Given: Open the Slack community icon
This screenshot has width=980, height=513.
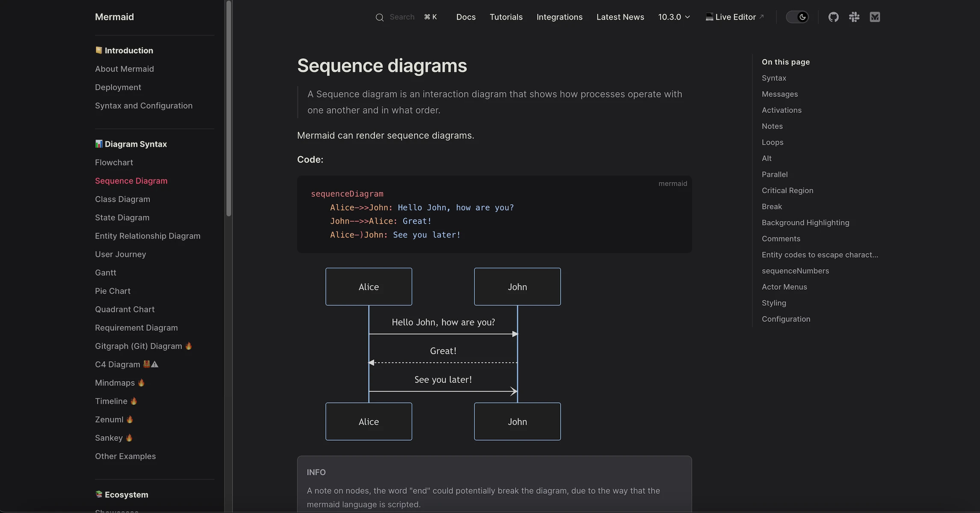Looking at the screenshot, I should tap(854, 17).
